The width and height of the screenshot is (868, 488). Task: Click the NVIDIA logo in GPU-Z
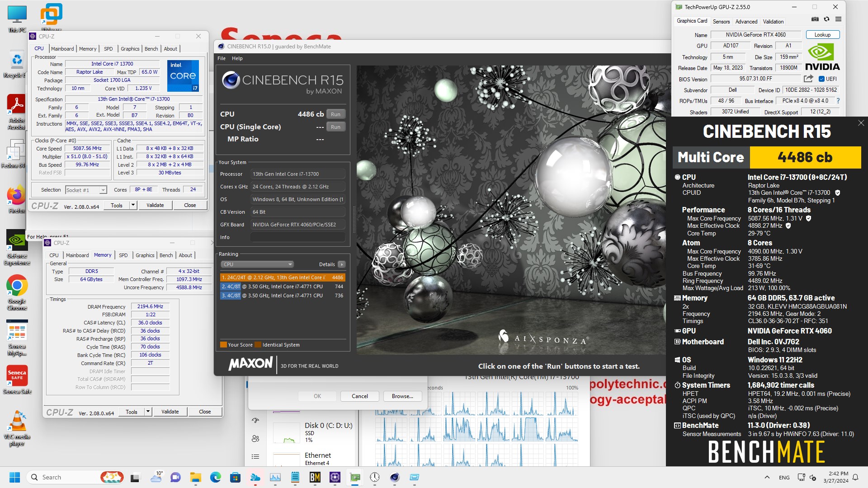click(822, 57)
